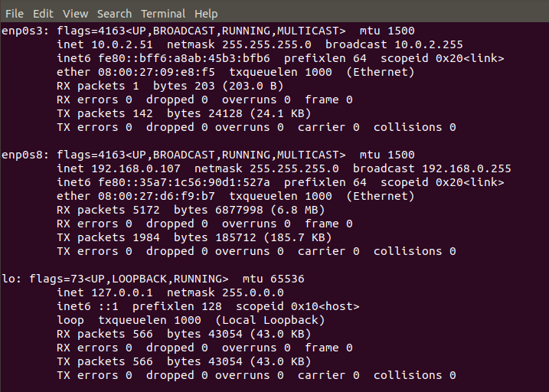Click the Local Loopback text
This screenshot has height=392, width=549.
click(x=270, y=320)
